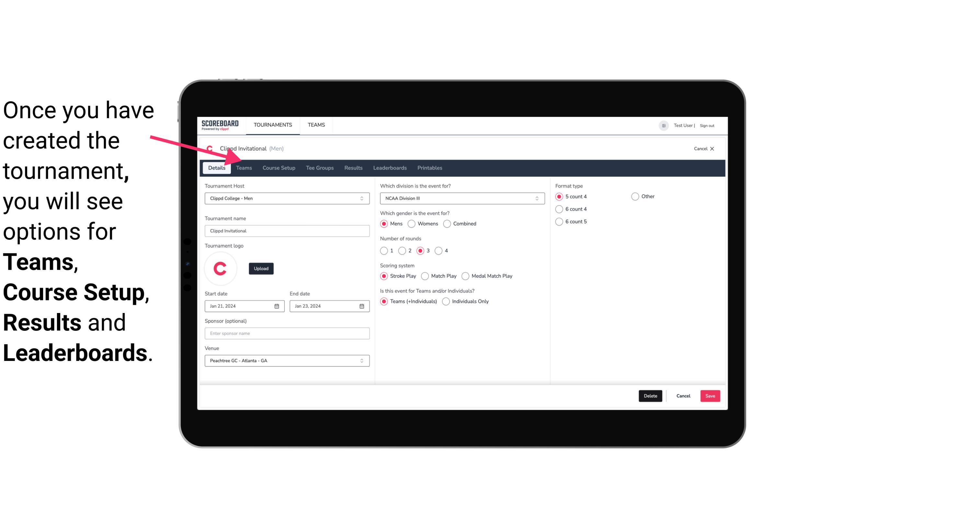Click the Upload logo button icon
This screenshot has width=980, height=527.
coord(261,268)
